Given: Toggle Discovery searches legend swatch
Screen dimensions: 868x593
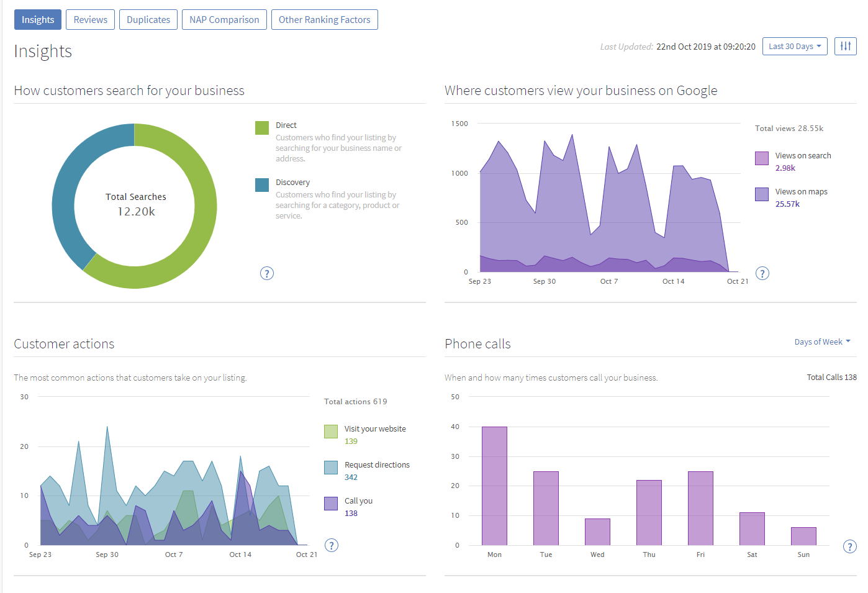Looking at the screenshot, I should [x=262, y=185].
